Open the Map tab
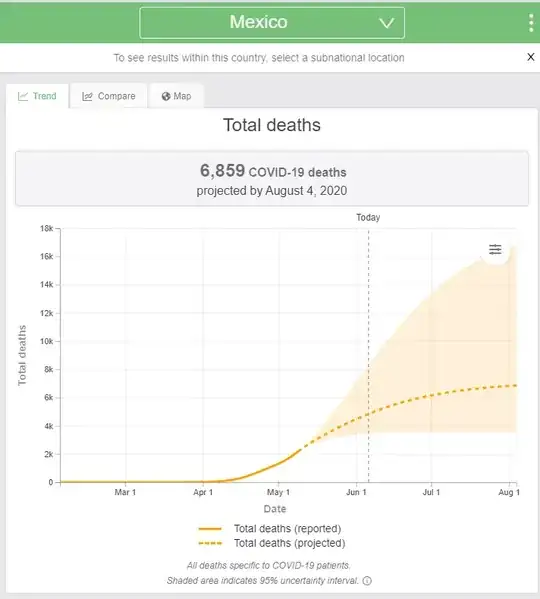The height and width of the screenshot is (599, 540). coord(176,96)
